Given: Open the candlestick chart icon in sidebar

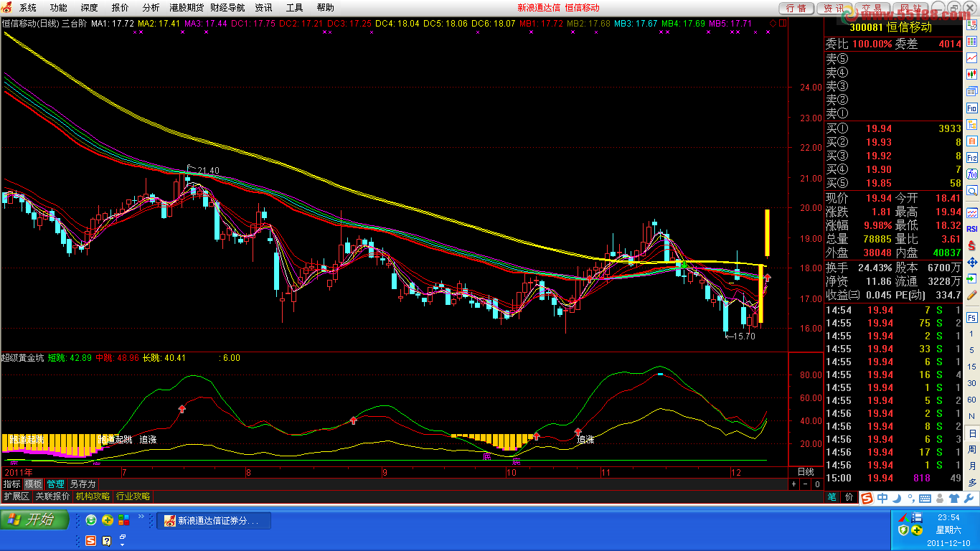Looking at the screenshot, I should tap(972, 74).
